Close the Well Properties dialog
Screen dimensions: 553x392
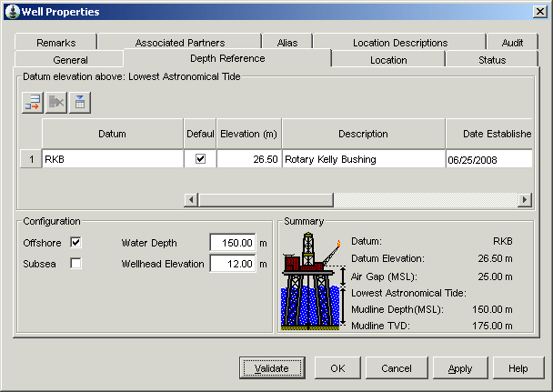click(540, 12)
